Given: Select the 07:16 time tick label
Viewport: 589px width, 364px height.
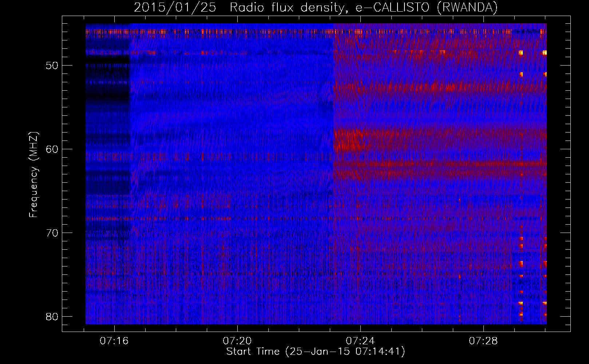Looking at the screenshot, I should coord(114,341).
